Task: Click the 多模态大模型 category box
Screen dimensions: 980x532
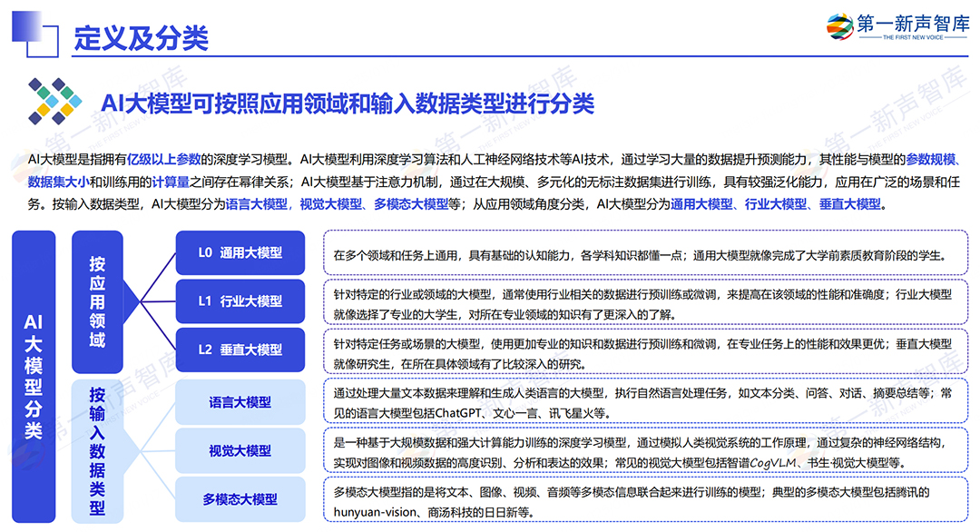Action: coord(240,499)
